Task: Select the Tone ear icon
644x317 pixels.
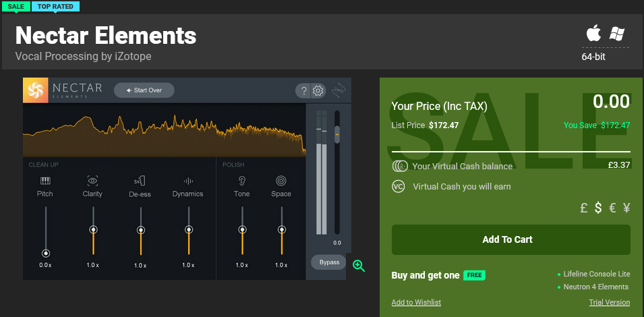Action: coord(242,181)
